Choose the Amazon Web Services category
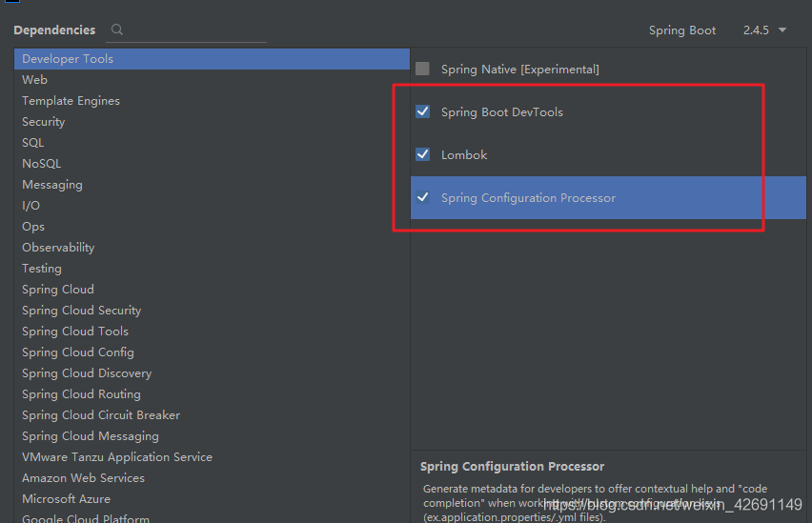Image resolution: width=812 pixels, height=523 pixels. (83, 478)
